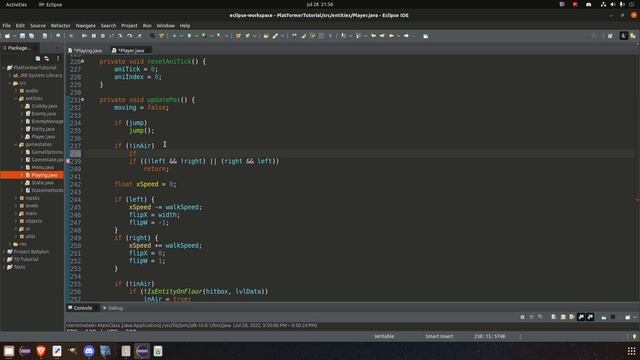Click the Clear Console icon
The image size is (640, 360).
(553, 317)
